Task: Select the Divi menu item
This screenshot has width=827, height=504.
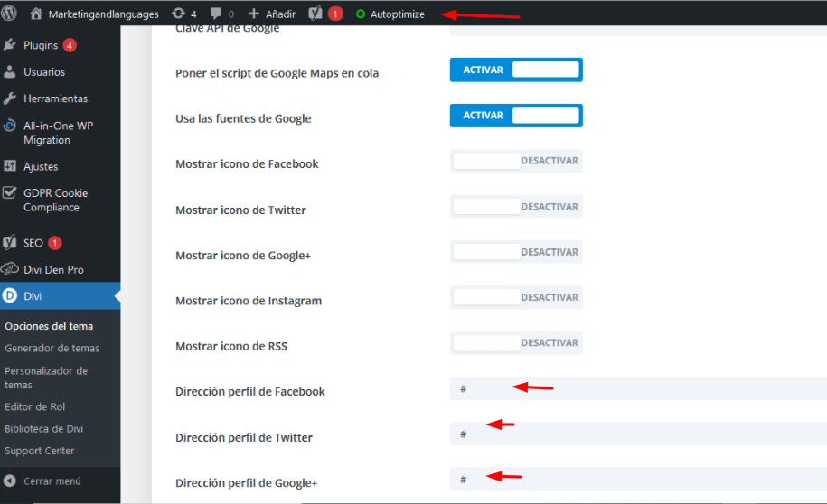Action: coord(61,295)
